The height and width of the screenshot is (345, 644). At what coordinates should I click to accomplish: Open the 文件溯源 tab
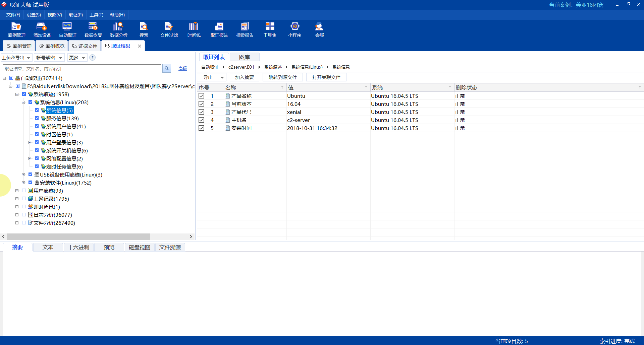(170, 247)
